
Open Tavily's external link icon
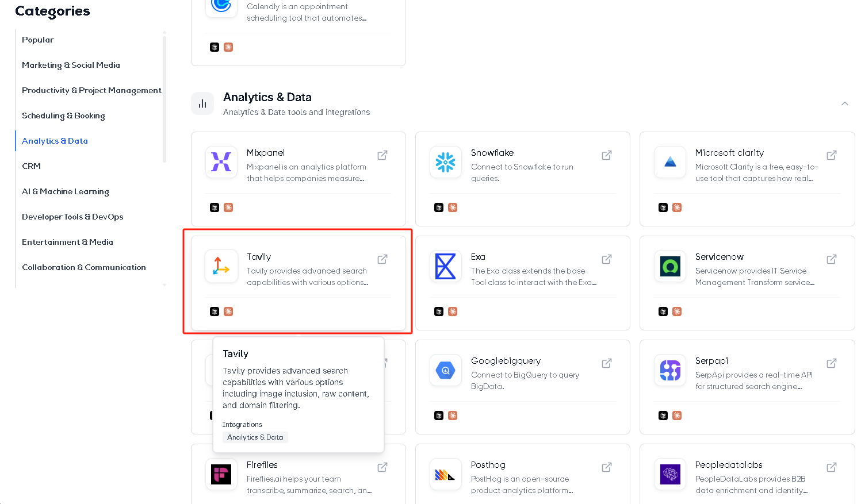(x=382, y=259)
